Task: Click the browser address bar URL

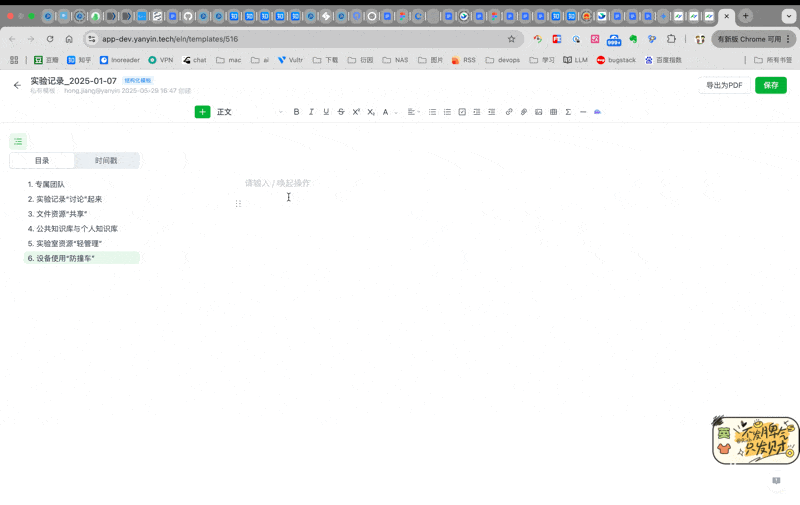Action: pyautogui.click(x=170, y=39)
